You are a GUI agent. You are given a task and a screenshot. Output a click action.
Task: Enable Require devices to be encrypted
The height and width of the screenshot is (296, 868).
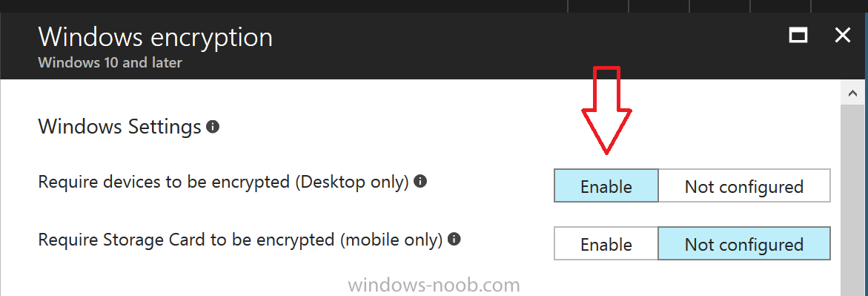(606, 185)
